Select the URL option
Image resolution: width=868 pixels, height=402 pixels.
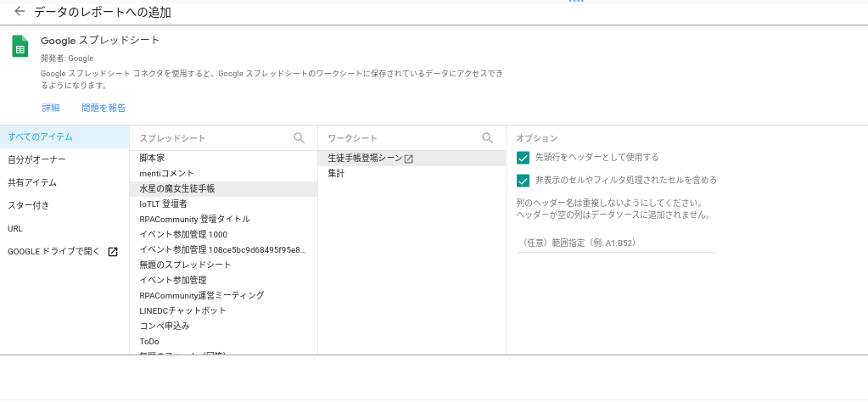[64, 228]
